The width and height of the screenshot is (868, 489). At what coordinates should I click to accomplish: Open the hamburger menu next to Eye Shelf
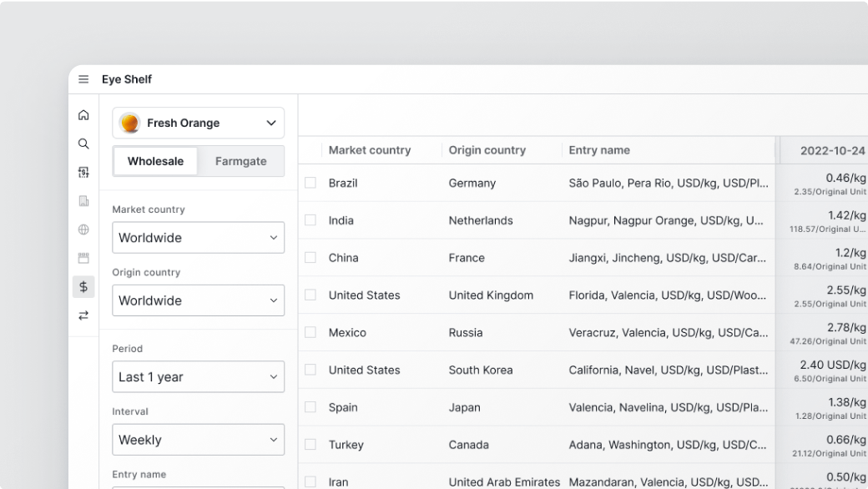coord(83,79)
